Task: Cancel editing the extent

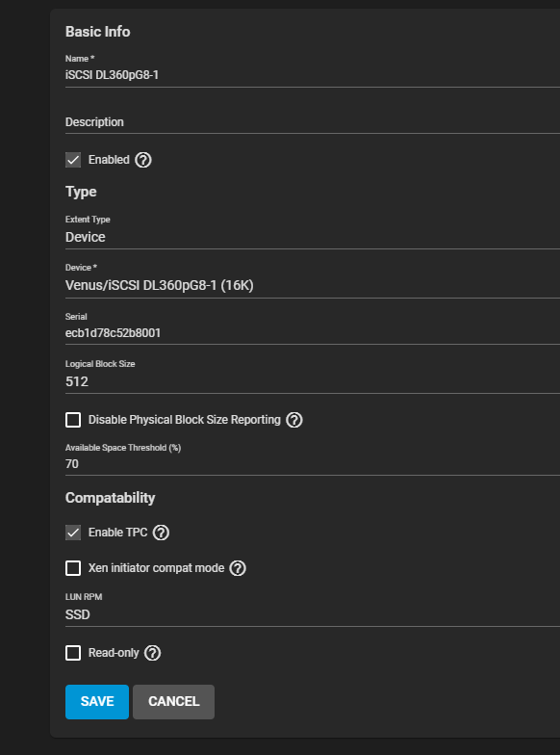Action: pos(173,701)
